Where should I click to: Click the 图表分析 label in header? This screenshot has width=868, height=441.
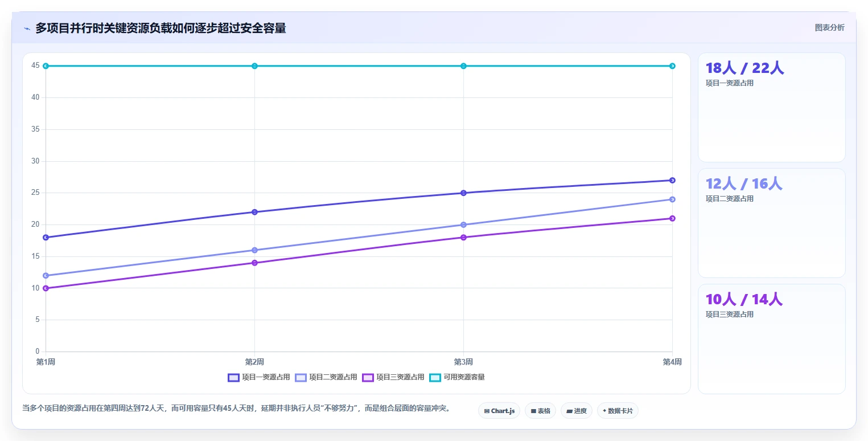coord(829,27)
